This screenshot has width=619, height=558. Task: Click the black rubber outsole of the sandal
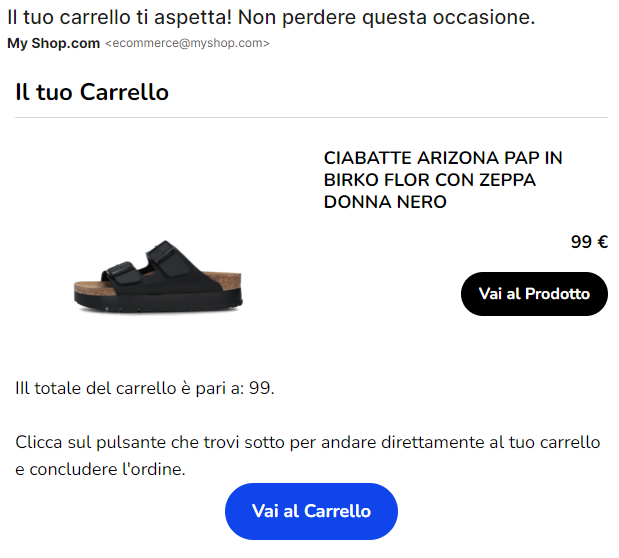(158, 303)
